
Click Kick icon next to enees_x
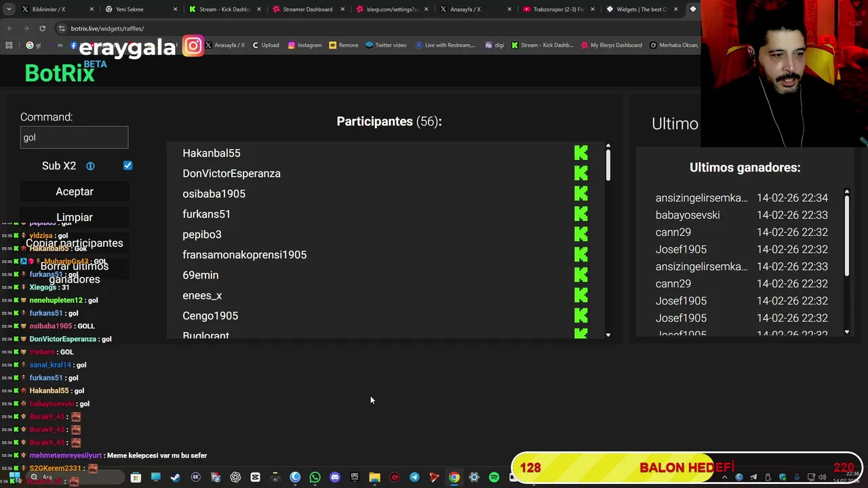pos(581,296)
